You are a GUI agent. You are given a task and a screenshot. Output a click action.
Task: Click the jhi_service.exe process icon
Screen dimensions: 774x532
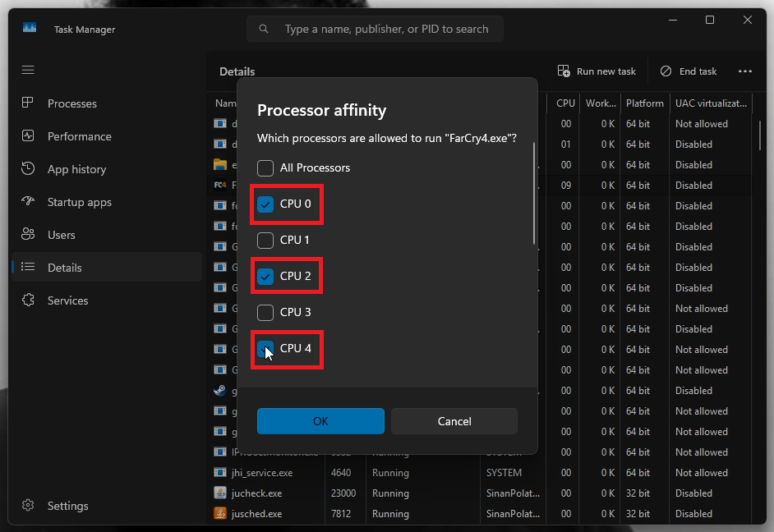coord(220,472)
